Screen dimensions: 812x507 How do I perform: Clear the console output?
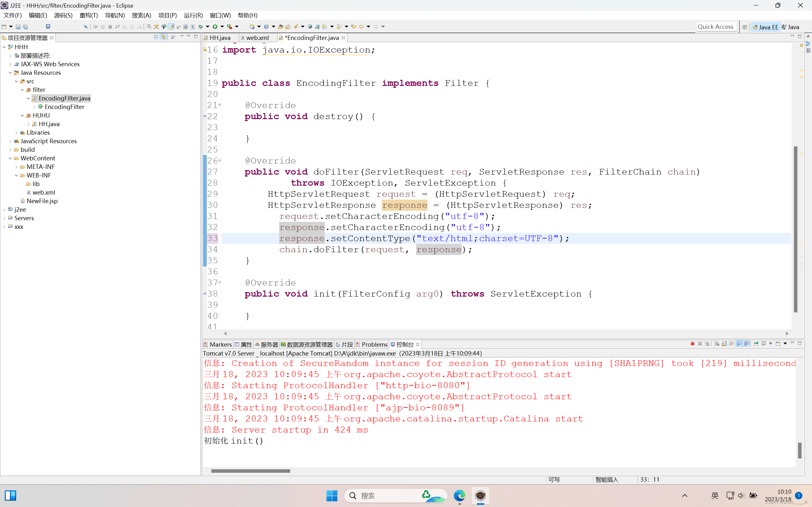pos(717,344)
